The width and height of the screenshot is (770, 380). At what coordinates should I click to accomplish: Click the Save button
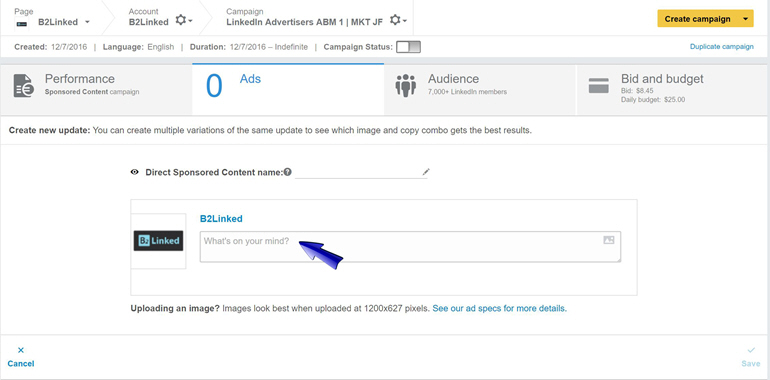[x=750, y=357]
